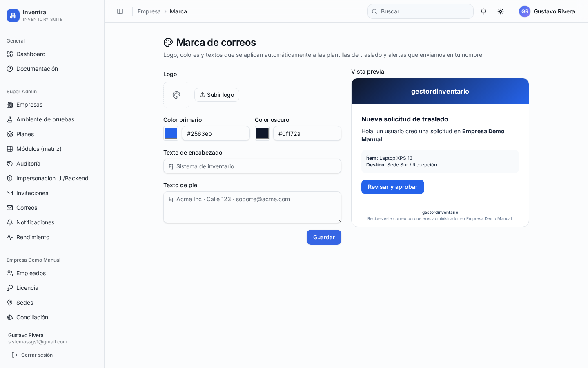Image resolution: width=588 pixels, height=368 pixels.
Task: Click the Correos mail icon
Action: click(10, 208)
